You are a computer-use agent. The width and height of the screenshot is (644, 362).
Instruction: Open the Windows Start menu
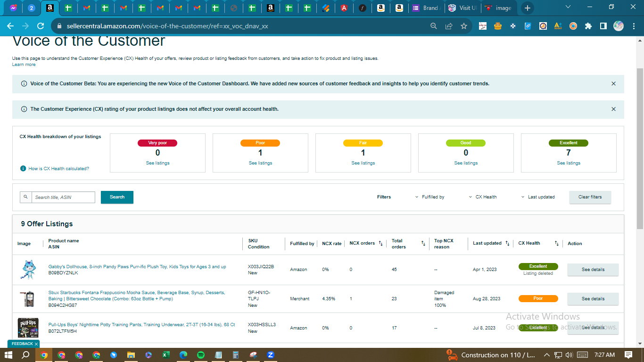tap(8, 355)
